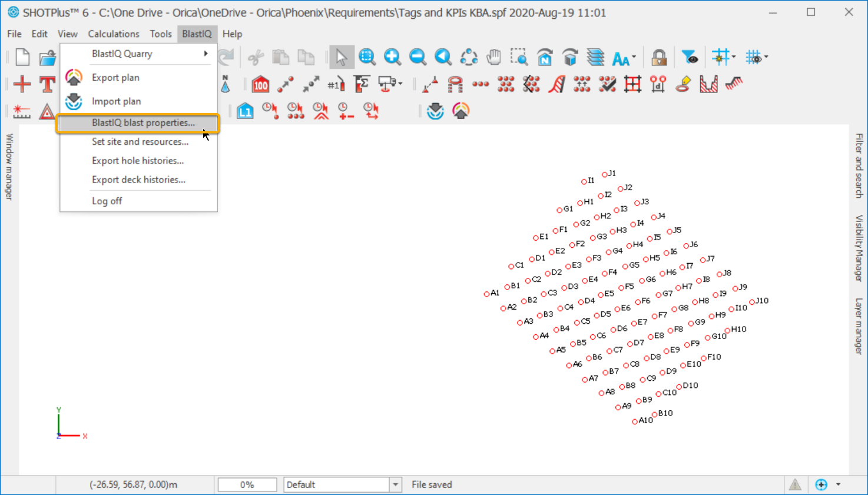The width and height of the screenshot is (868, 495).
Task: Select the pan hand tool
Action: (x=493, y=57)
